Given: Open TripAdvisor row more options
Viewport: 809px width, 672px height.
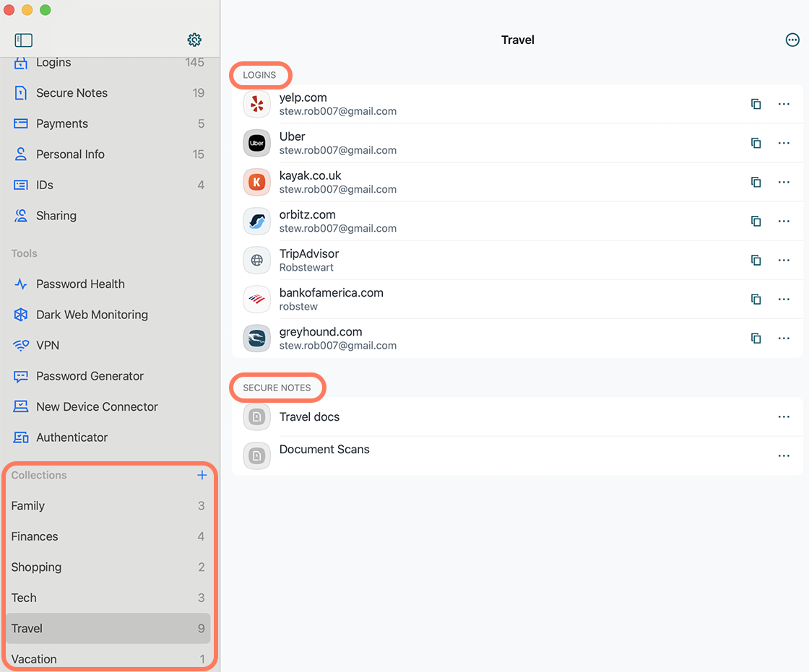Looking at the screenshot, I should 783,260.
